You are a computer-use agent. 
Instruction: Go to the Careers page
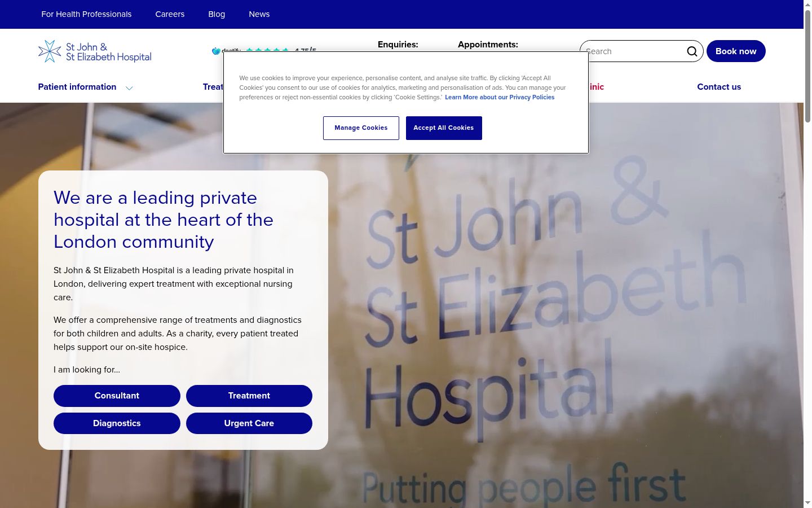point(170,14)
